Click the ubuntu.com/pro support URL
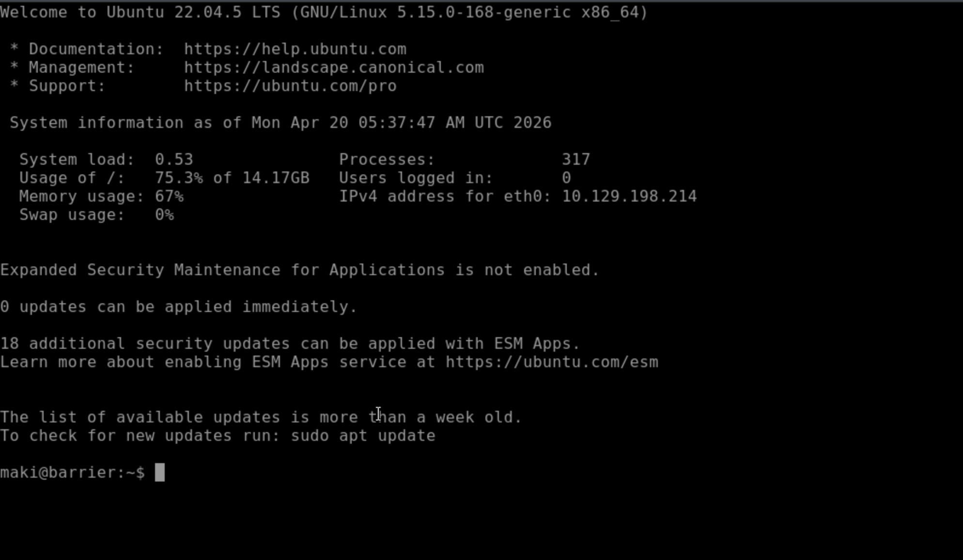The height and width of the screenshot is (560, 963). [290, 86]
